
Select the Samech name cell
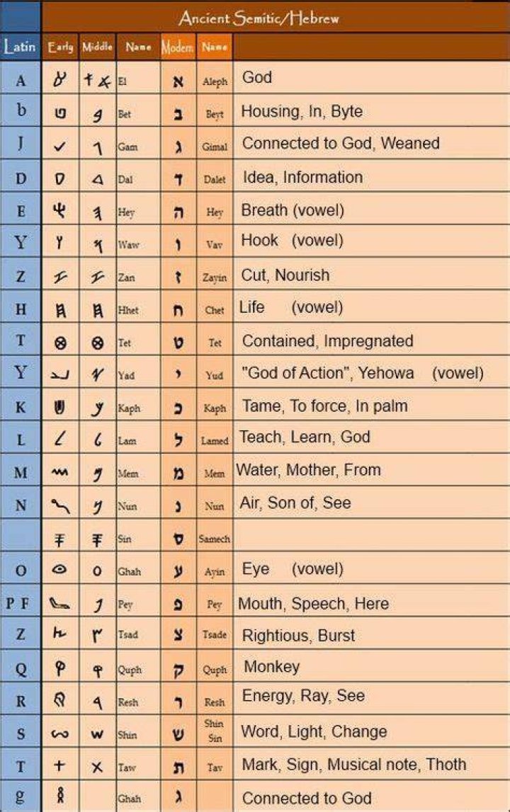click(x=215, y=539)
